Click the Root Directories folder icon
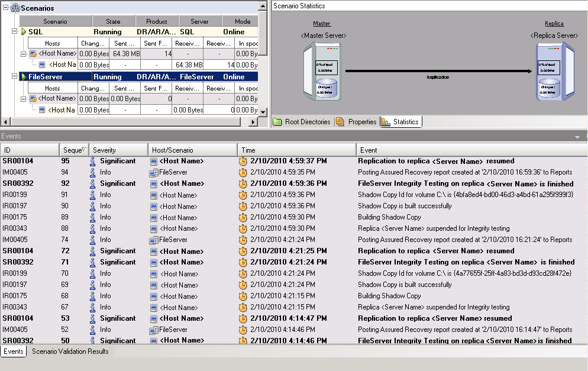This screenshot has width=588, height=371. pyautogui.click(x=278, y=121)
